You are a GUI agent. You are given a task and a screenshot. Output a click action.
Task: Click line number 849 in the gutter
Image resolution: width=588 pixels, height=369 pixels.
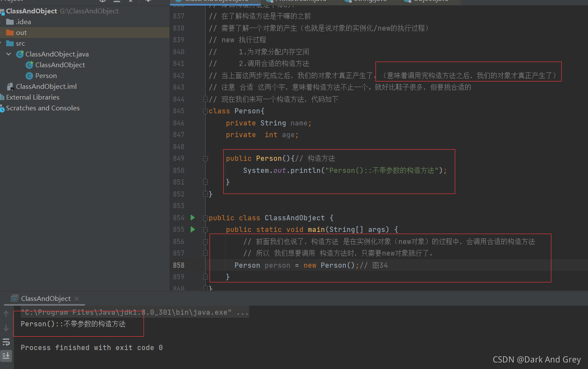(178, 158)
